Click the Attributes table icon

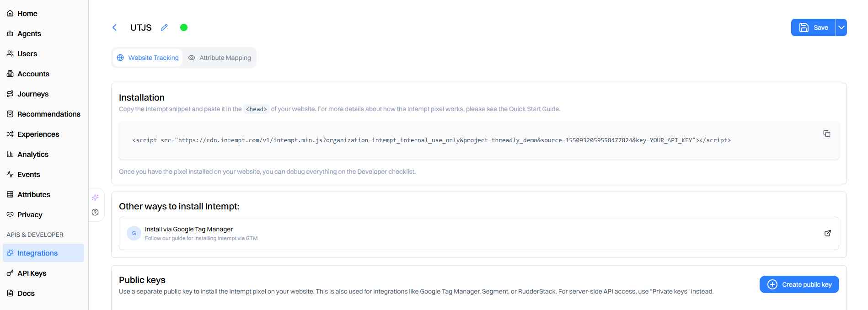(x=10, y=194)
